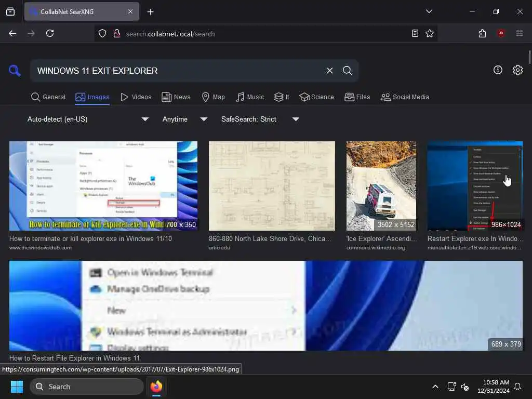Open the Restart File Explorer large thumbnail

click(265, 305)
